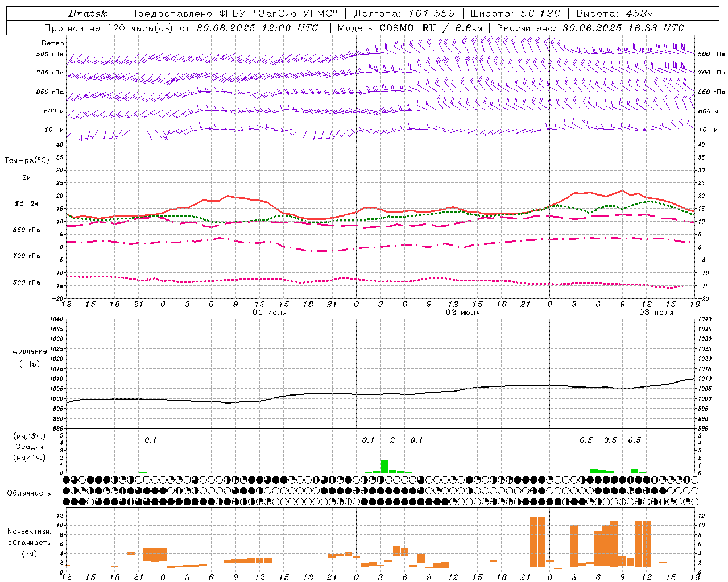Click the "Bratsk" station name in header
Screen dimensions: 728x582
point(88,14)
